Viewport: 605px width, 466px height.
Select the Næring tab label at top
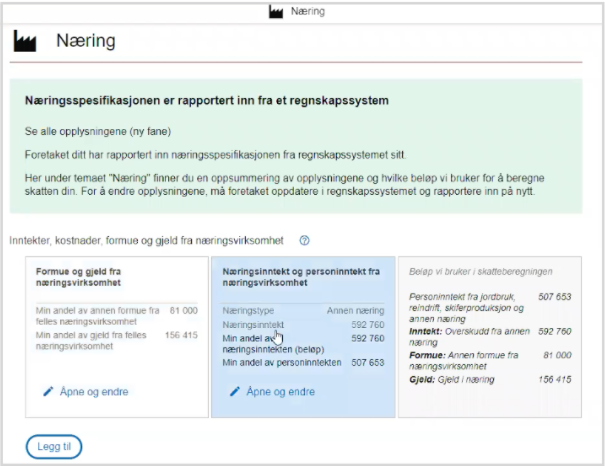(x=308, y=12)
